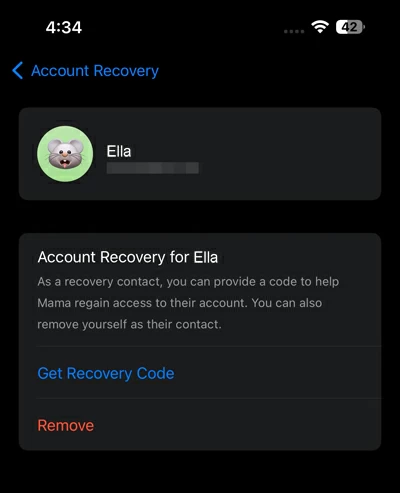The image size is (400, 493).
Task: Tap empty header space right of Account Recovery
Action: click(278, 71)
